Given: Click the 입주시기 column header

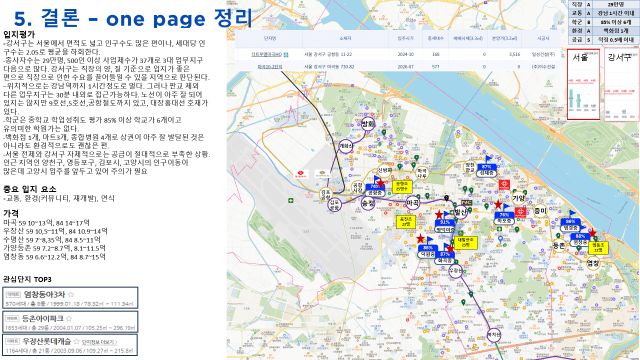Looking at the screenshot, I should point(406,38).
